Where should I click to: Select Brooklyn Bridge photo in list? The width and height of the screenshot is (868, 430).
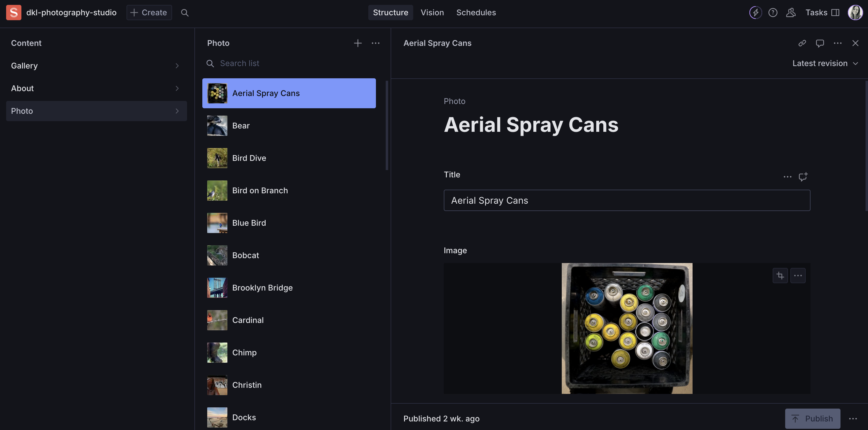tap(289, 288)
